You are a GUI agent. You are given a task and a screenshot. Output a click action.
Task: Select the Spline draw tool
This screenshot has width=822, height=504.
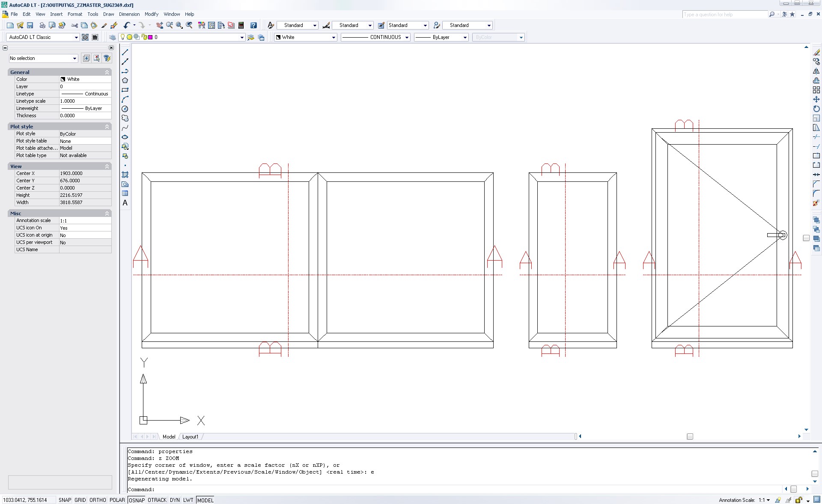pos(125,127)
